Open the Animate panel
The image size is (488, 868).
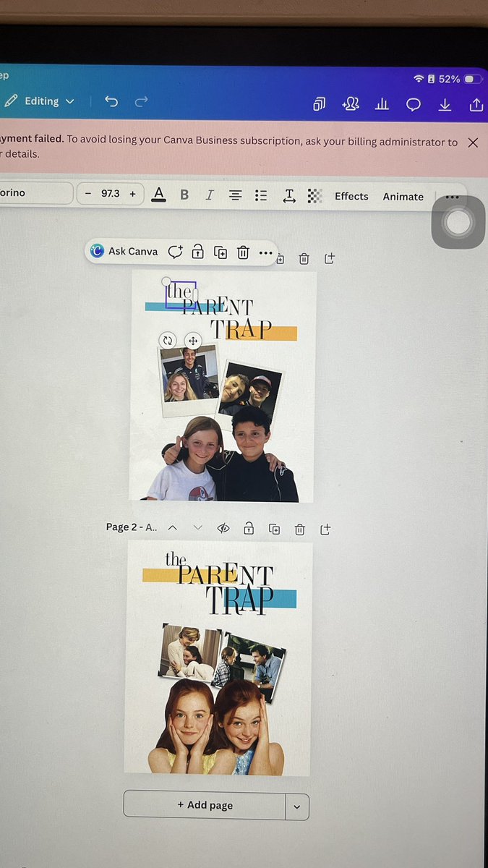point(403,197)
